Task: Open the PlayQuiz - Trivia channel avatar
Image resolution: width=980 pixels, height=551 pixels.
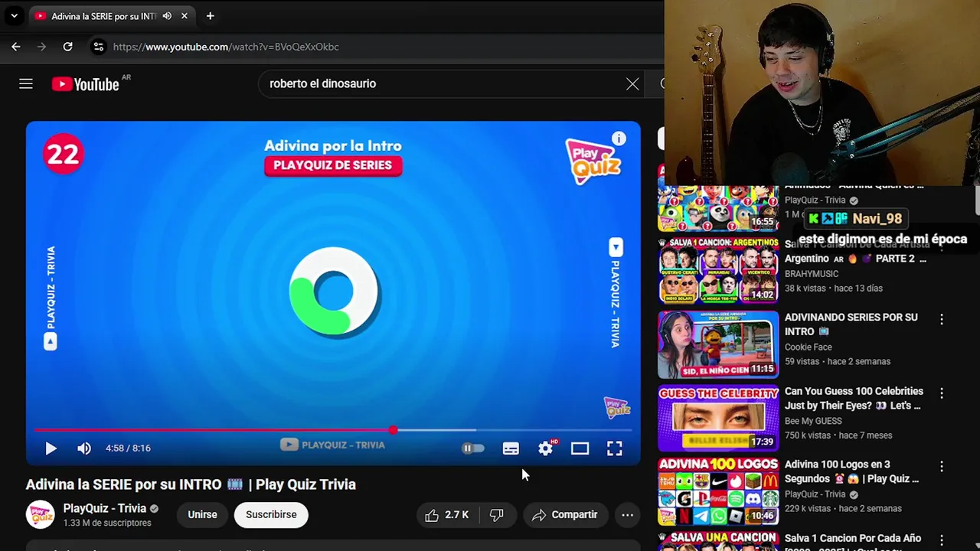Action: [x=41, y=515]
